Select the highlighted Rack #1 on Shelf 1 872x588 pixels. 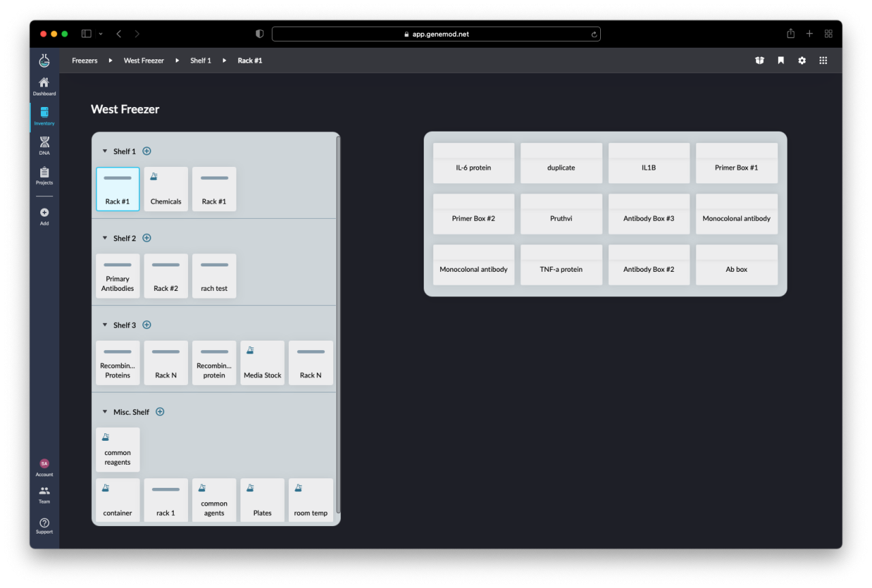[x=118, y=189]
